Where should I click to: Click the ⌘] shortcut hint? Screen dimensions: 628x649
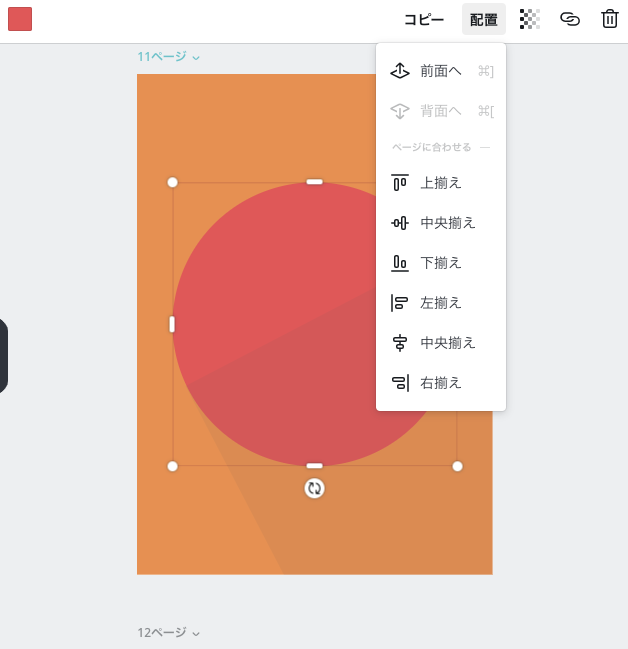click(486, 71)
